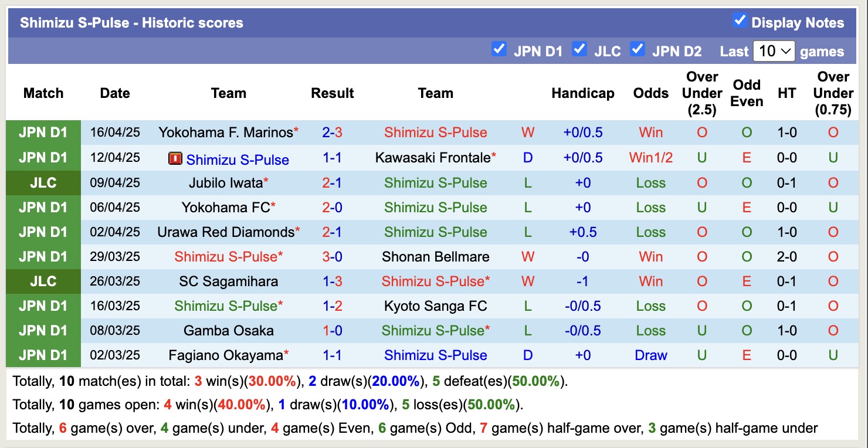868x448 pixels.
Task: Select the JLC badge in the SC Sagamihara row
Action: click(43, 281)
